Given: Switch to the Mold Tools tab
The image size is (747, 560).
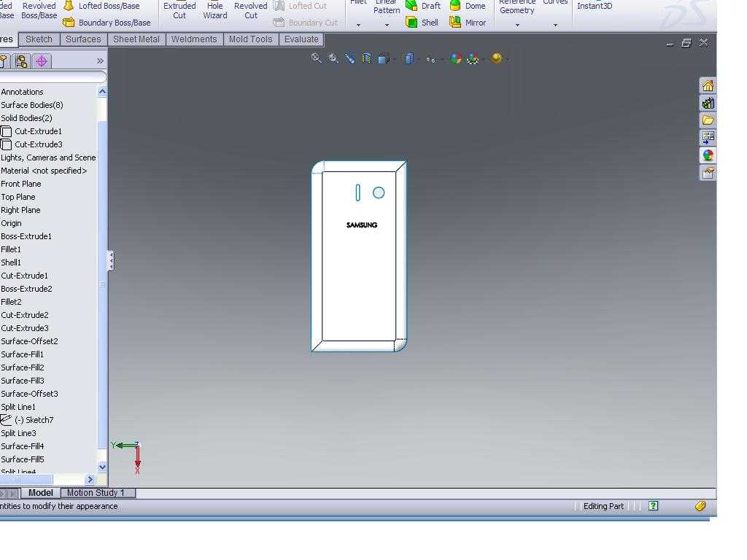Looking at the screenshot, I should 251,39.
